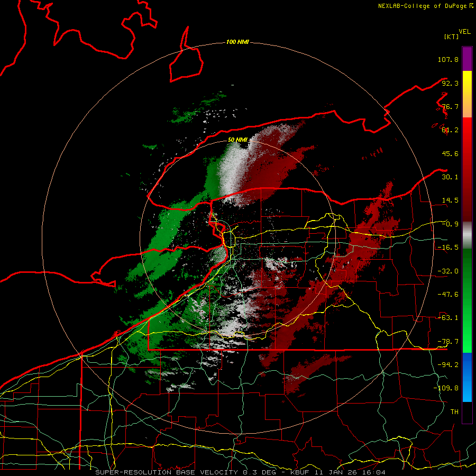The image size is (476, 476).
Task: Click the -16.5 legend value
Action: tap(448, 248)
